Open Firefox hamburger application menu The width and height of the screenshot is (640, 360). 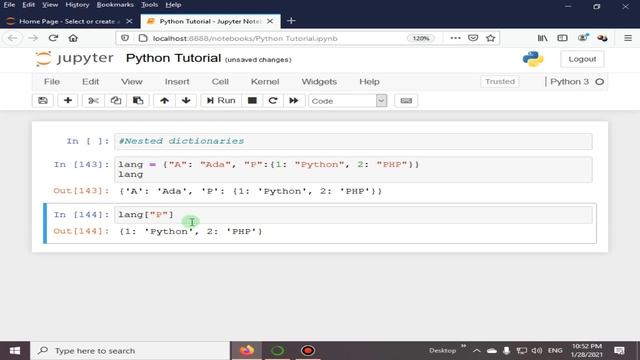click(628, 38)
